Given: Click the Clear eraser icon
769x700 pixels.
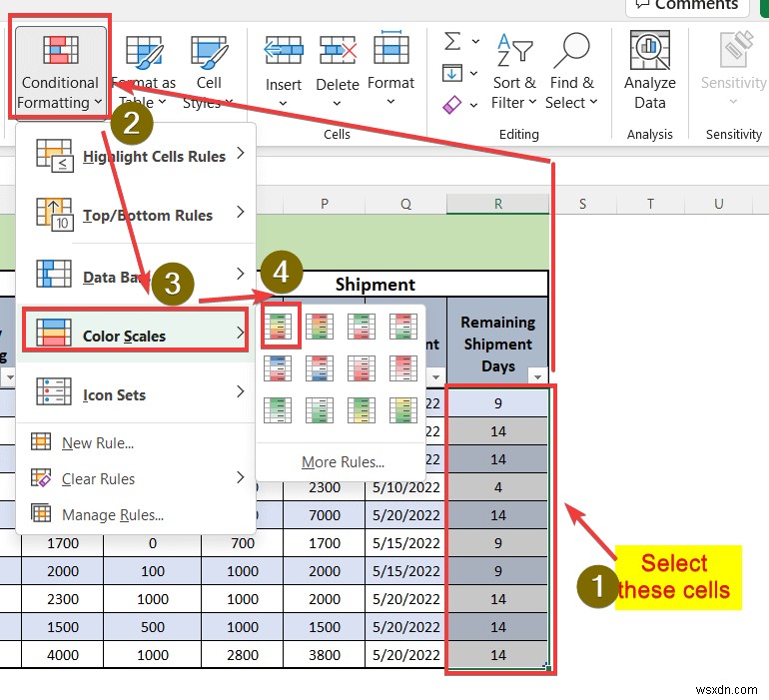Looking at the screenshot, I should click(x=451, y=105).
